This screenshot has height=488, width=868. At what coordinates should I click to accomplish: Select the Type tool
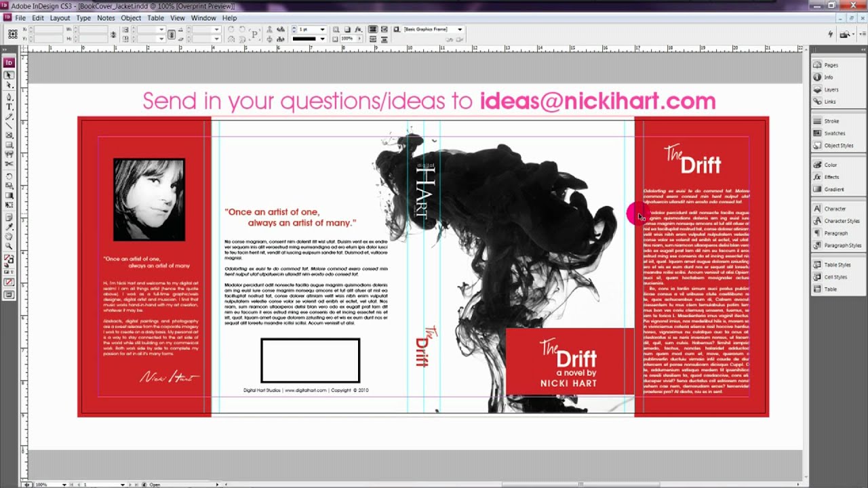[x=9, y=107]
